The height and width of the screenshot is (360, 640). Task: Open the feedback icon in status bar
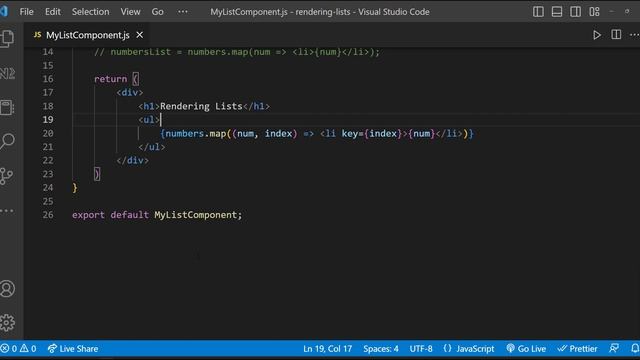coord(614,349)
